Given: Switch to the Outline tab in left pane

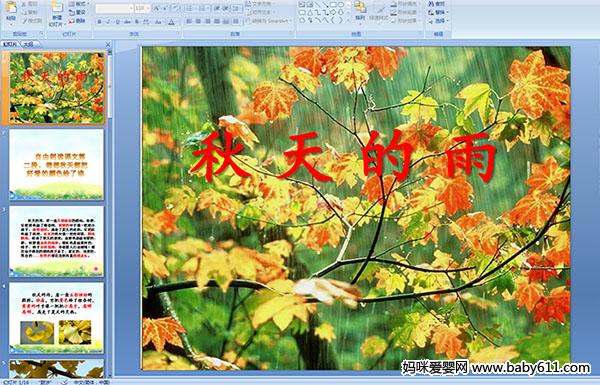Looking at the screenshot, I should click(27, 44).
